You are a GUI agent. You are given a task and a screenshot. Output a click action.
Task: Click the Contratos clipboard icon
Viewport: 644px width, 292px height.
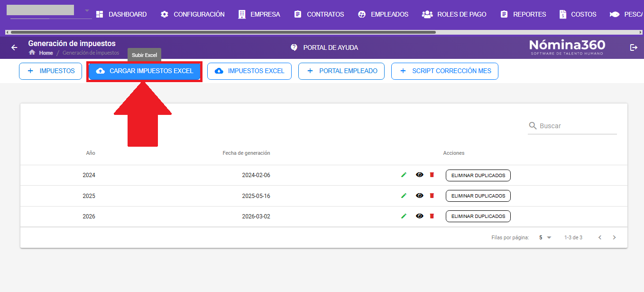(298, 14)
